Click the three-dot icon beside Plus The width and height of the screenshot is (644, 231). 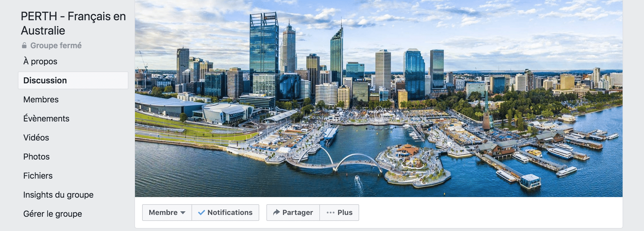(x=330, y=213)
